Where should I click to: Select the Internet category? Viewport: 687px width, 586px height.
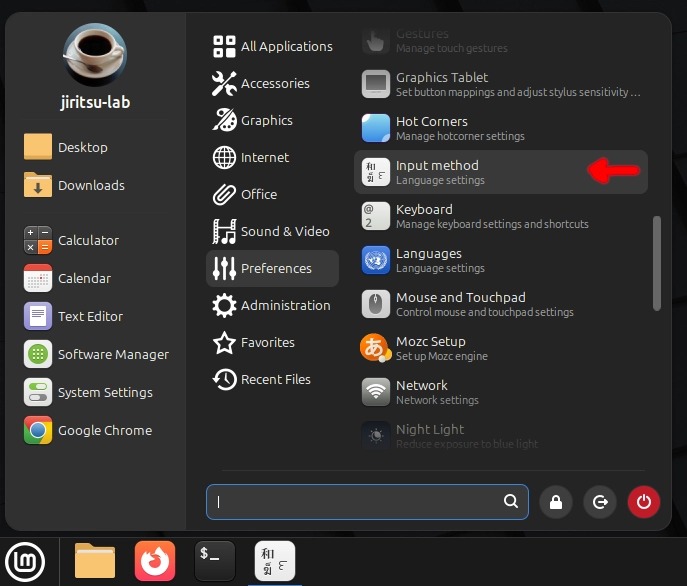pos(272,157)
